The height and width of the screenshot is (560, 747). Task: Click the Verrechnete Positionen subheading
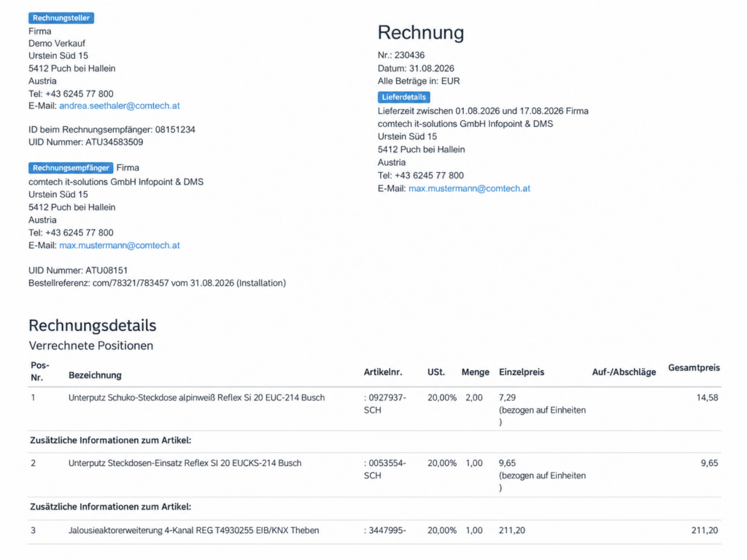pyautogui.click(x=91, y=346)
